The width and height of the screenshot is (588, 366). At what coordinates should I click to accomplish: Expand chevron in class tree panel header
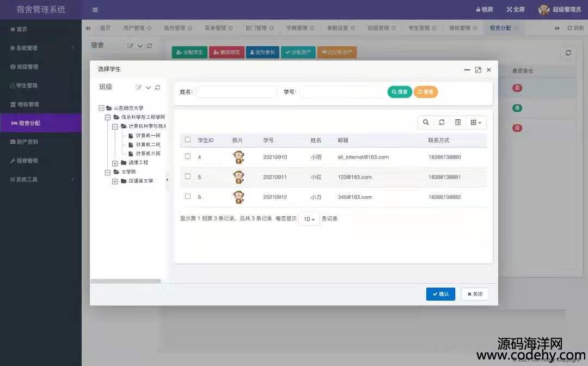click(148, 87)
